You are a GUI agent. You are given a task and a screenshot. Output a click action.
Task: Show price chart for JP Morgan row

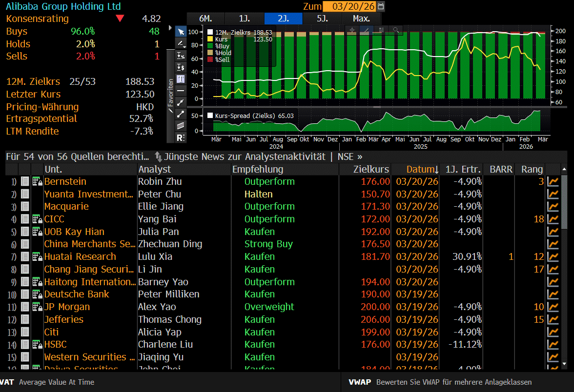(553, 307)
